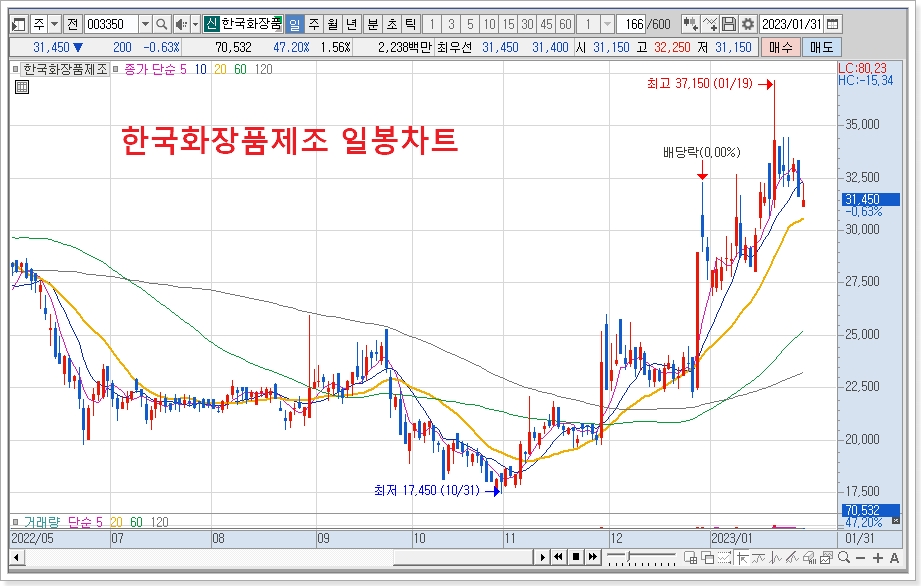Switch to the 월 monthly chart tab
This screenshot has height=586, width=921.
(x=332, y=24)
